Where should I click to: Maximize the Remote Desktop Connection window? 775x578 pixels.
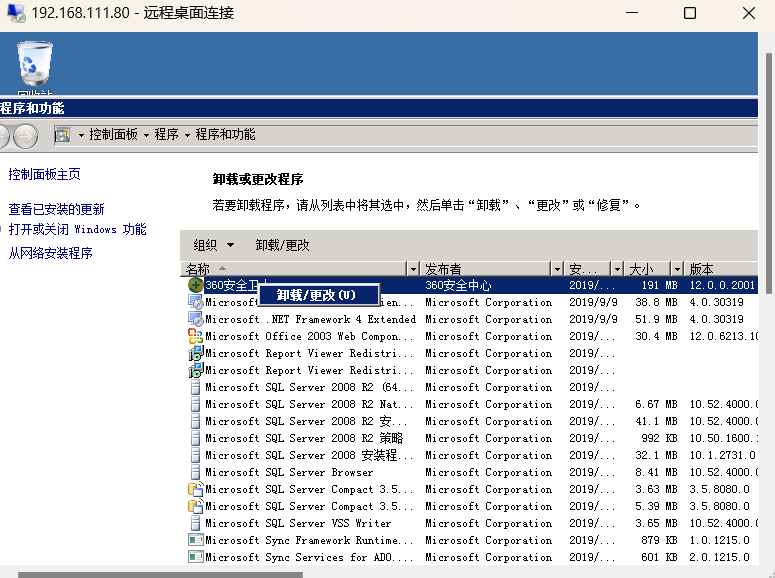(689, 13)
